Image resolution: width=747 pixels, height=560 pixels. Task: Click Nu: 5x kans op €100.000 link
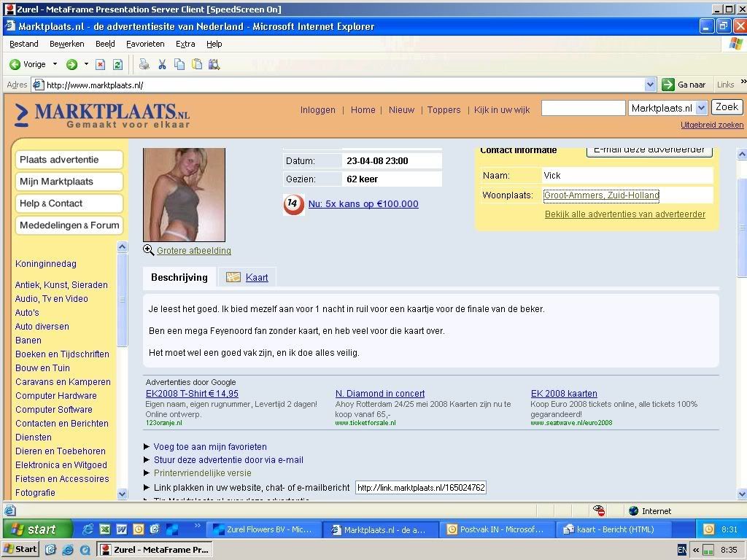[363, 204]
